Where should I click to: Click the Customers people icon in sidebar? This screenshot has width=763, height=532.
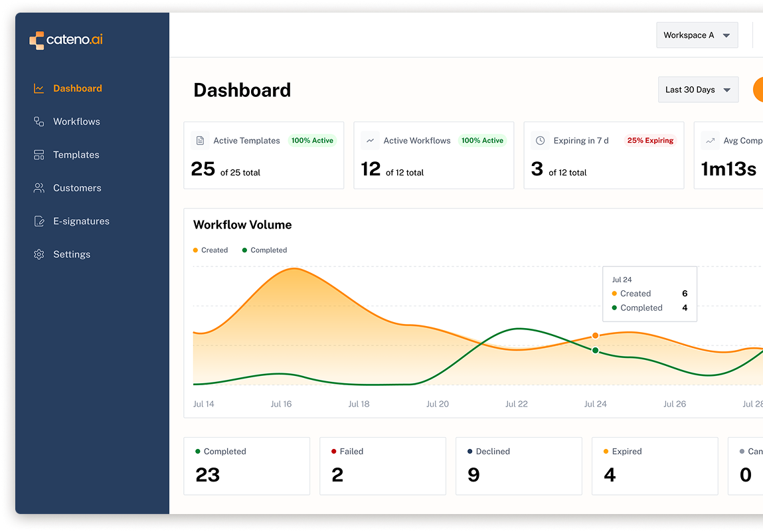tap(39, 188)
